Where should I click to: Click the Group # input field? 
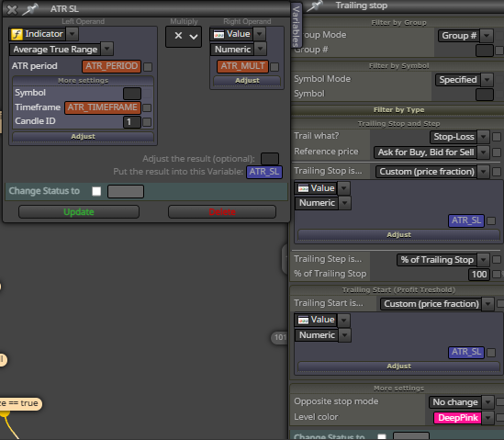485,51
